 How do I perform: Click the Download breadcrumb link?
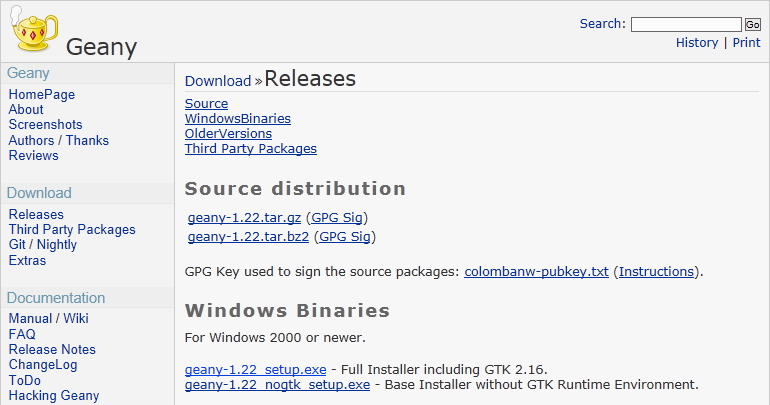coord(217,81)
